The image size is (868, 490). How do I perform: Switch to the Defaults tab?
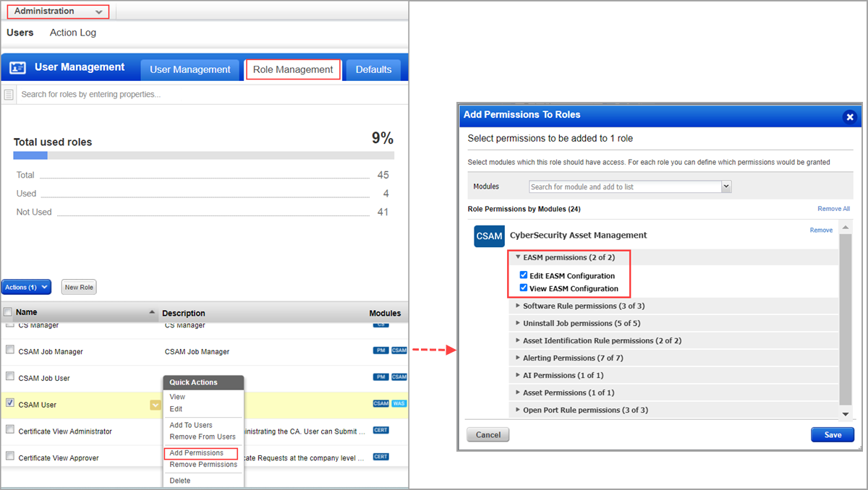click(373, 69)
